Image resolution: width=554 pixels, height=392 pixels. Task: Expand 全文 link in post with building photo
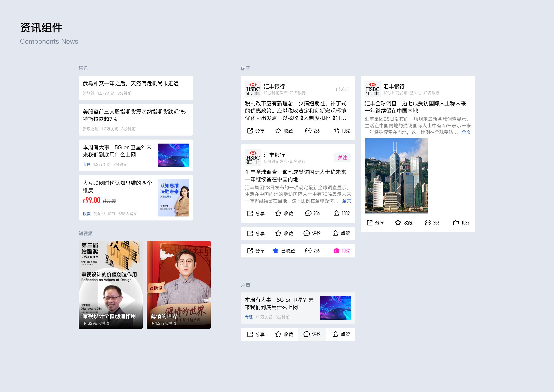coord(466,132)
